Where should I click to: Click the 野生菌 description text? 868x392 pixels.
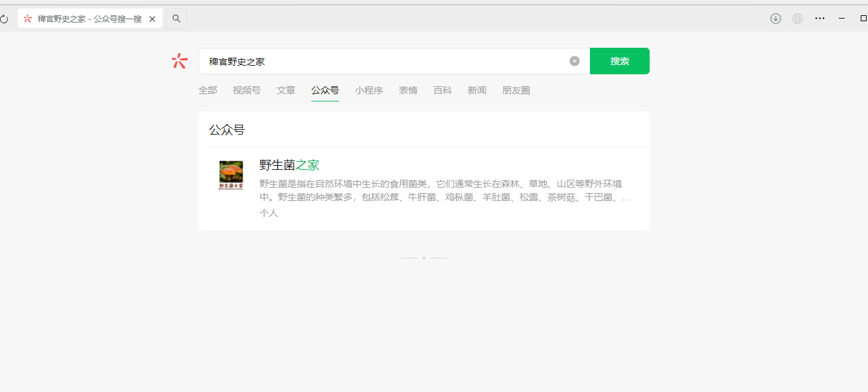[445, 190]
